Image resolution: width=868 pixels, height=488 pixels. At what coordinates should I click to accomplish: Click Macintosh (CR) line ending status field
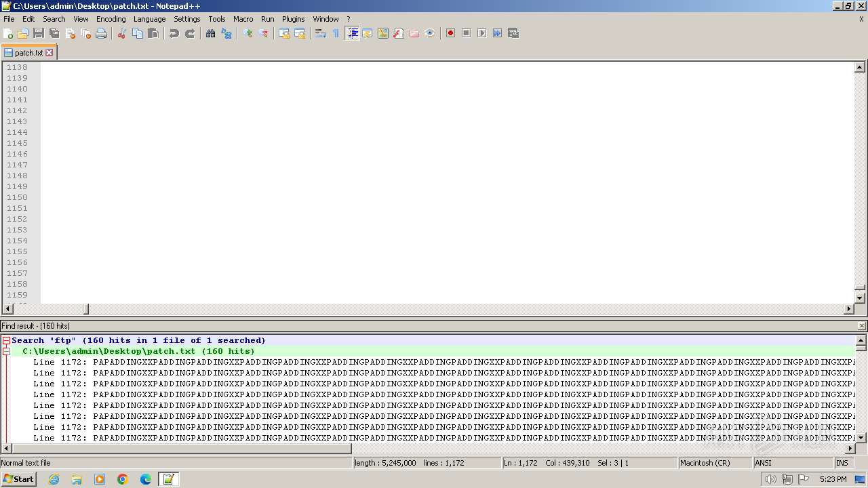point(715,463)
